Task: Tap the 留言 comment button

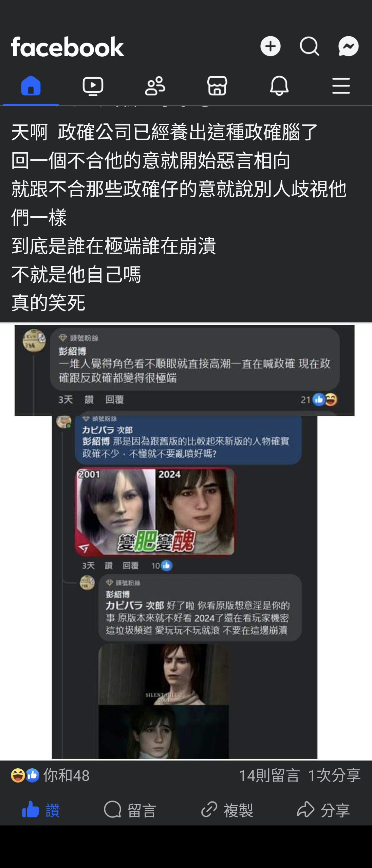Action: pyautogui.click(x=130, y=810)
